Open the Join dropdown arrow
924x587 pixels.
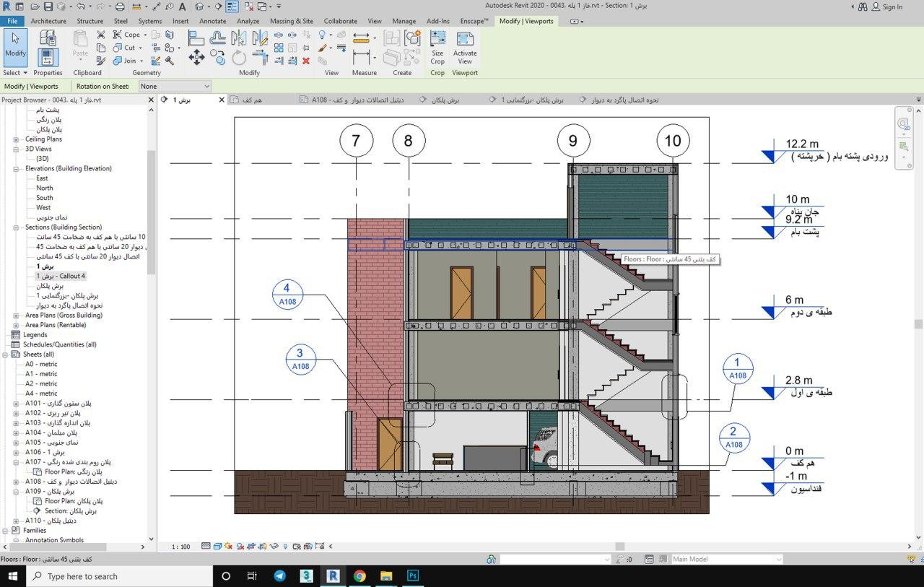click(x=141, y=61)
